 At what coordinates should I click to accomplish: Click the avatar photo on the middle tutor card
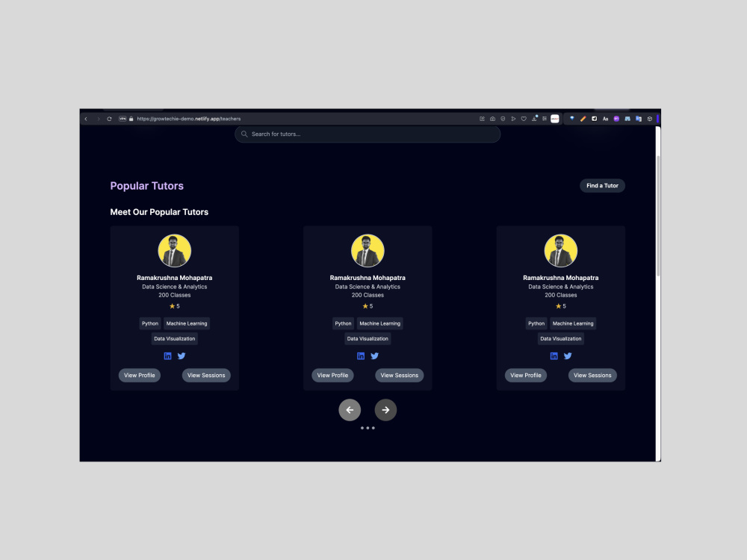368,250
